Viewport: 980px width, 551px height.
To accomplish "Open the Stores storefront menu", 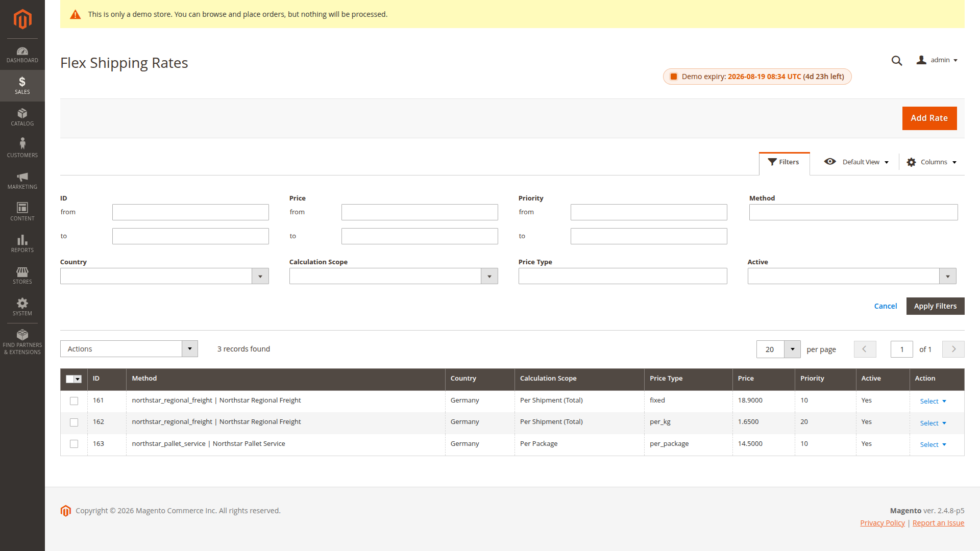I will [x=22, y=275].
